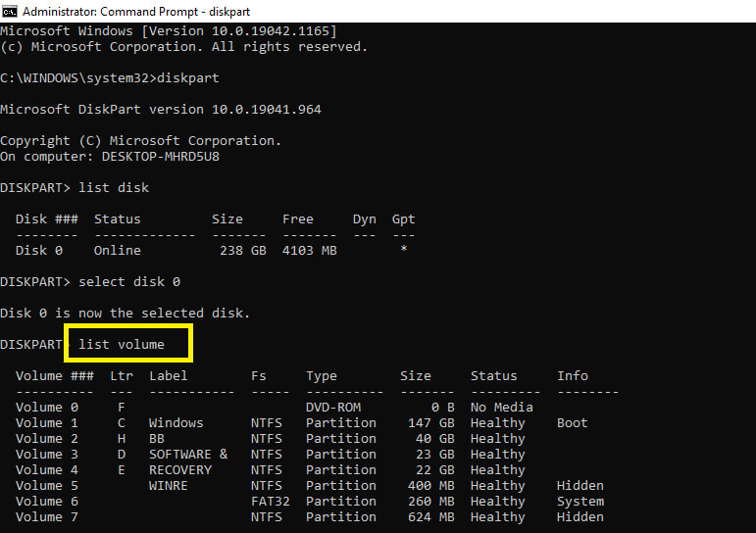This screenshot has width=756, height=533.
Task: Click the 'BB' label of Volume 2
Action: 157,439
